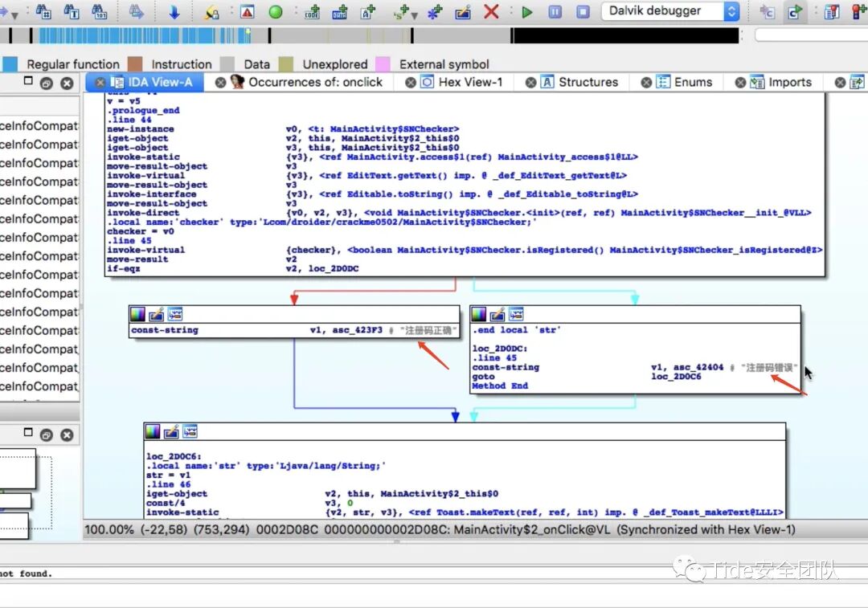The width and height of the screenshot is (868, 608).
Task: Close the Enums tab
Action: [x=646, y=83]
